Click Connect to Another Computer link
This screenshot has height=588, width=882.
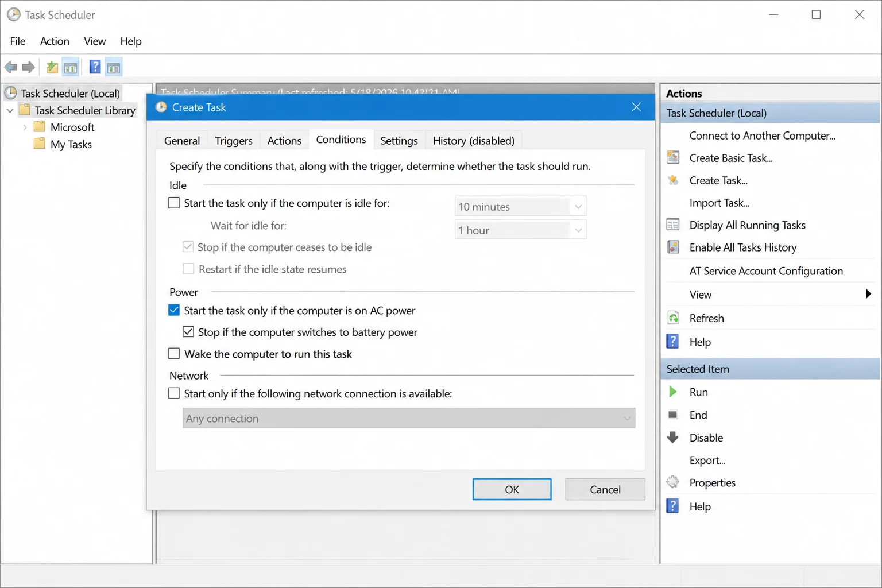(x=762, y=136)
